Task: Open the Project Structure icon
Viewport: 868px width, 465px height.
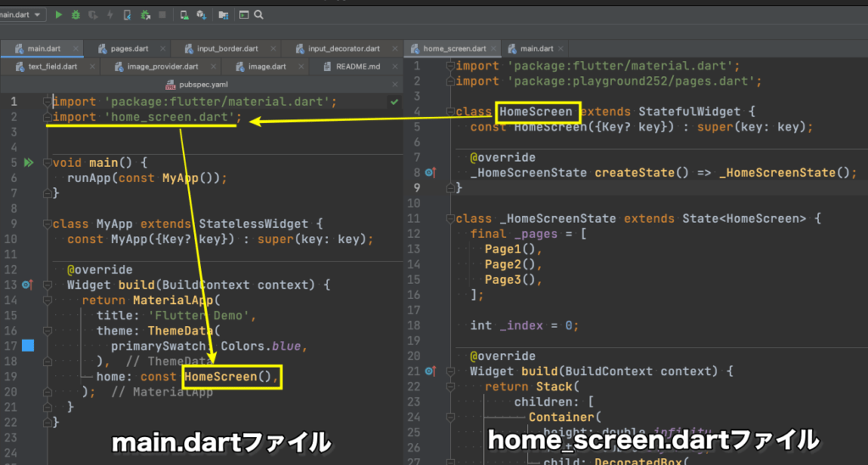Action: tap(223, 15)
